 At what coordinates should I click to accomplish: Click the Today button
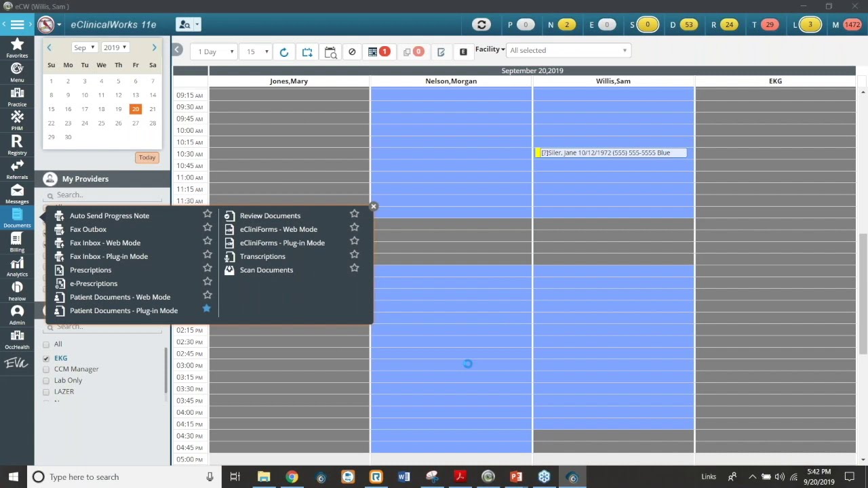tap(147, 157)
